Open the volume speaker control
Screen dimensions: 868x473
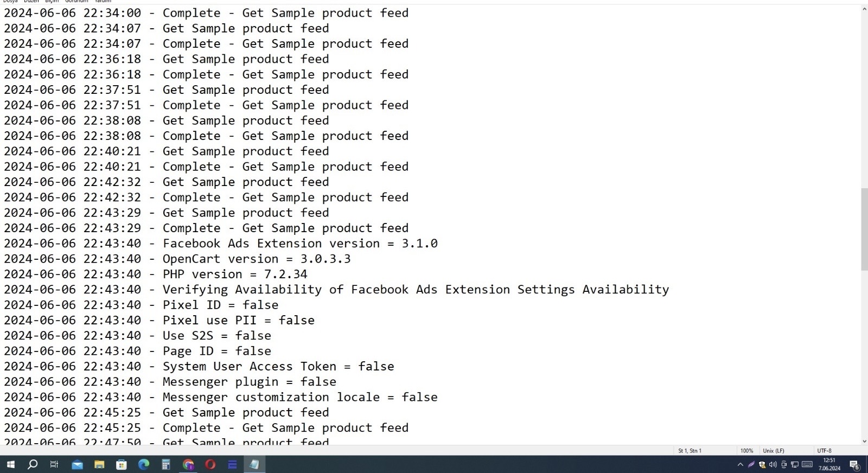pos(773,465)
